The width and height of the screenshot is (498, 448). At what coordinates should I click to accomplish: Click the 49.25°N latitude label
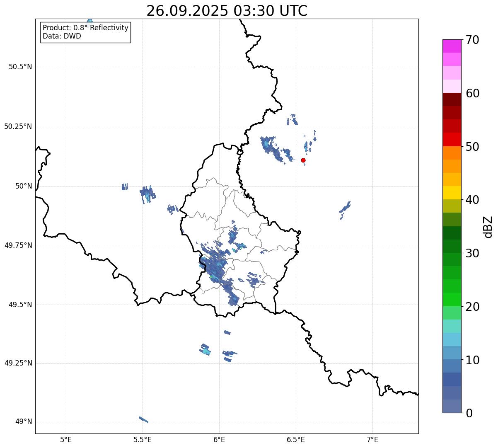tap(18, 363)
